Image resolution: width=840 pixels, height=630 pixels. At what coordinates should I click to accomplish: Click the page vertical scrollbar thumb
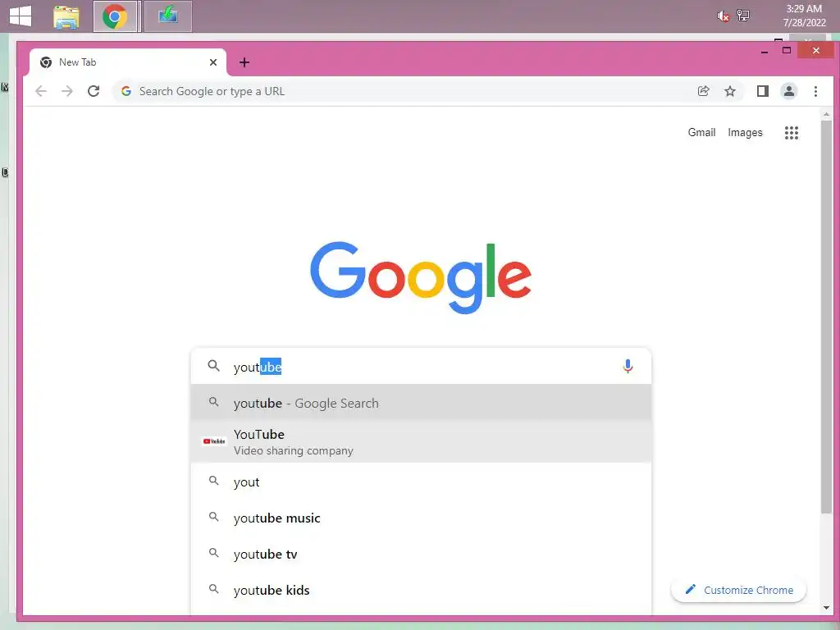pos(826,317)
